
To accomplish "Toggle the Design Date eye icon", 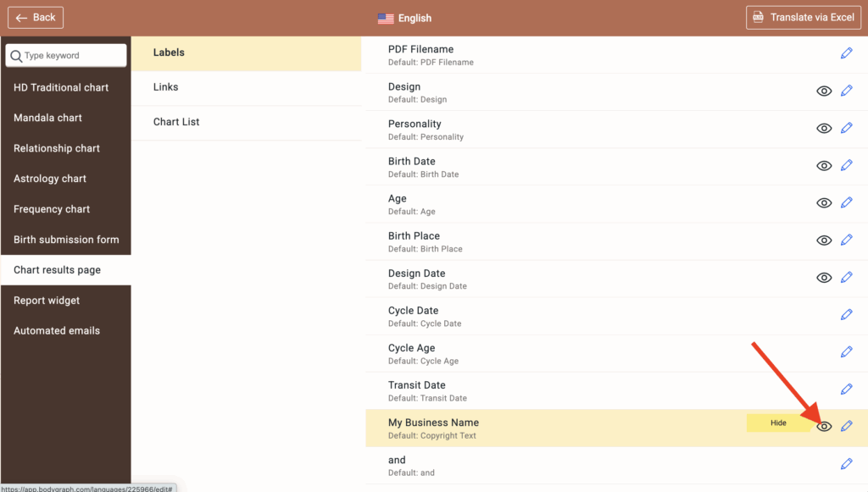I will point(824,278).
